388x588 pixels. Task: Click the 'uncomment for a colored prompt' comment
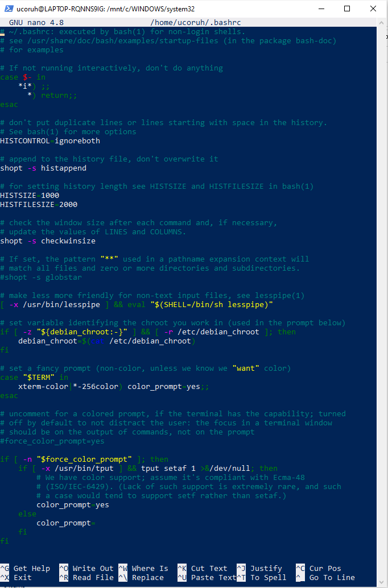point(173,413)
